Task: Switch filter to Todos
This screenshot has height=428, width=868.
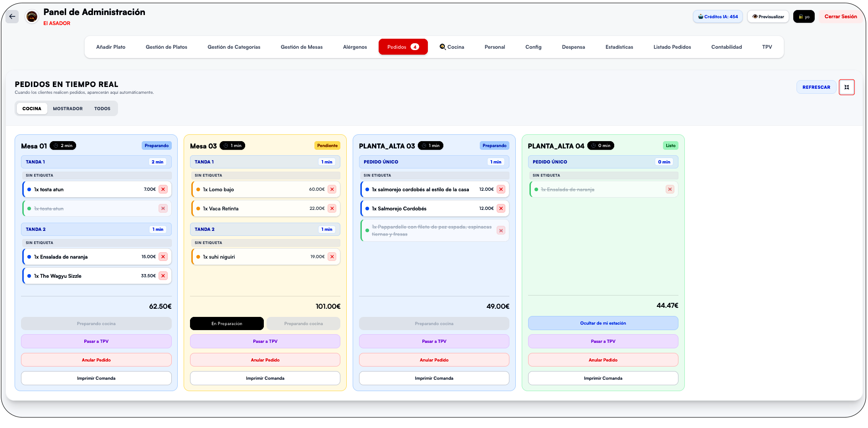Action: 103,108
